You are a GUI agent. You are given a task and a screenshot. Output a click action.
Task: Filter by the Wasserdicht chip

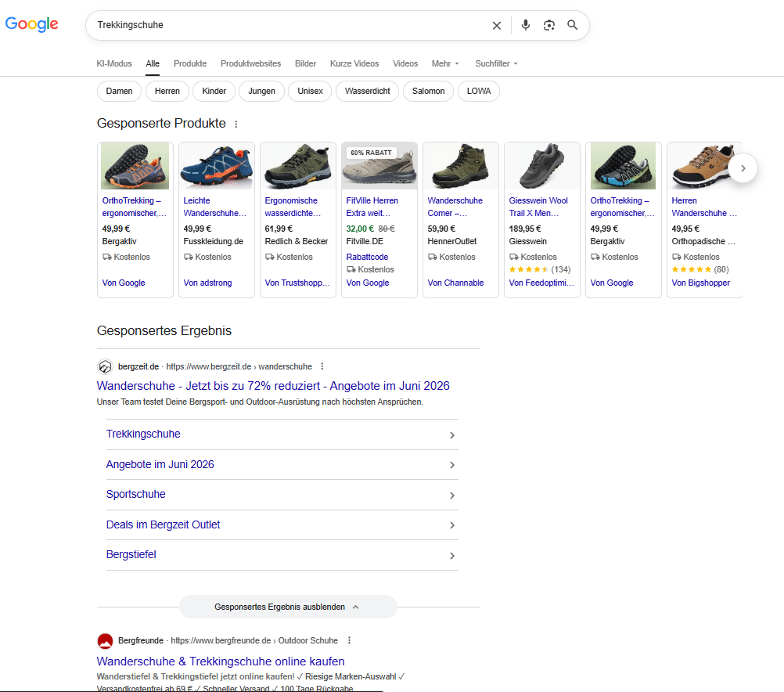pos(368,91)
